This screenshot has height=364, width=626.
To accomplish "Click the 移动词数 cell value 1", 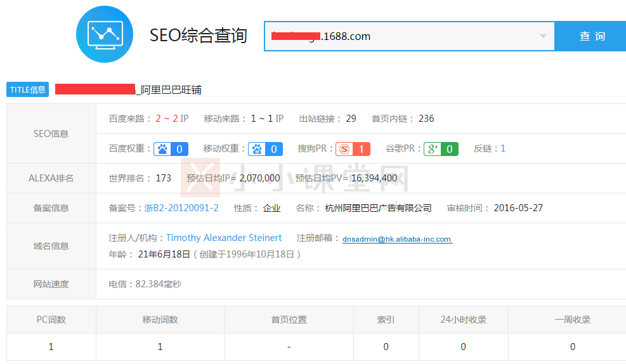I will coord(160,347).
